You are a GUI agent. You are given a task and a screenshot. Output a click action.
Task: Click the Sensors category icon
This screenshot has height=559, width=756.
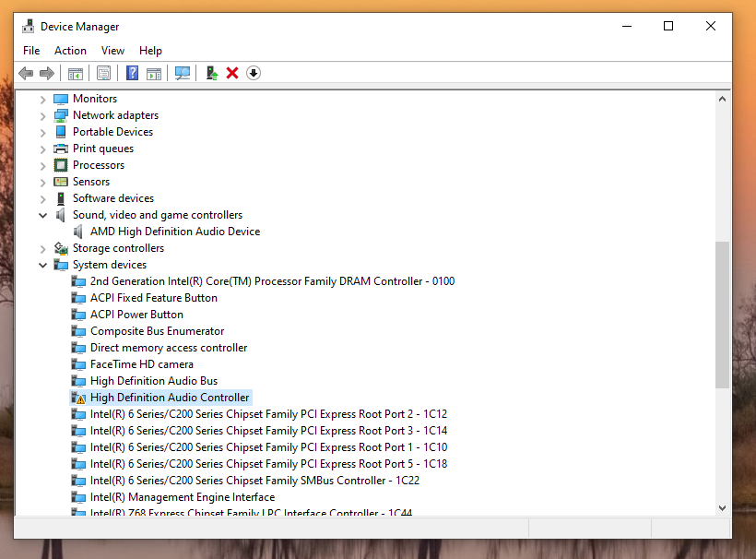61,182
